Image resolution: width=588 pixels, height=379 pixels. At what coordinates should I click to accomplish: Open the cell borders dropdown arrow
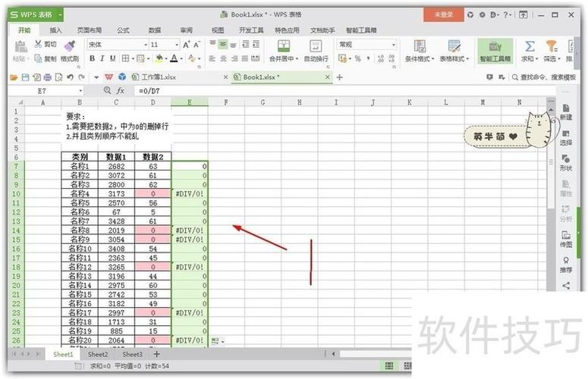(133, 59)
